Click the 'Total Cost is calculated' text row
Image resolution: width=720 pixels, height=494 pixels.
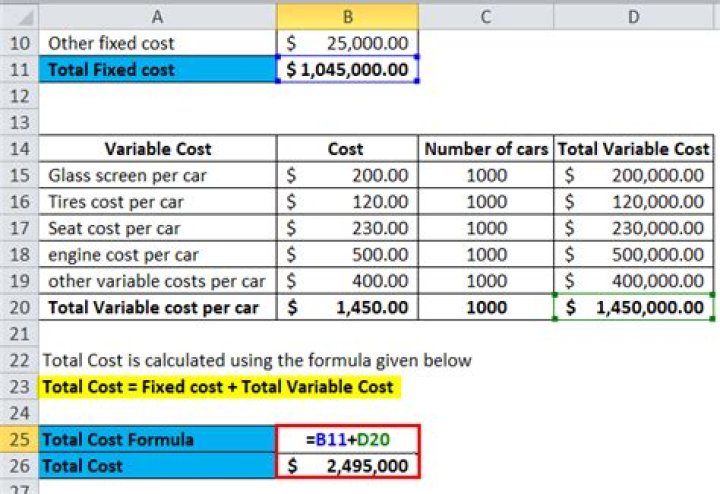257,360
